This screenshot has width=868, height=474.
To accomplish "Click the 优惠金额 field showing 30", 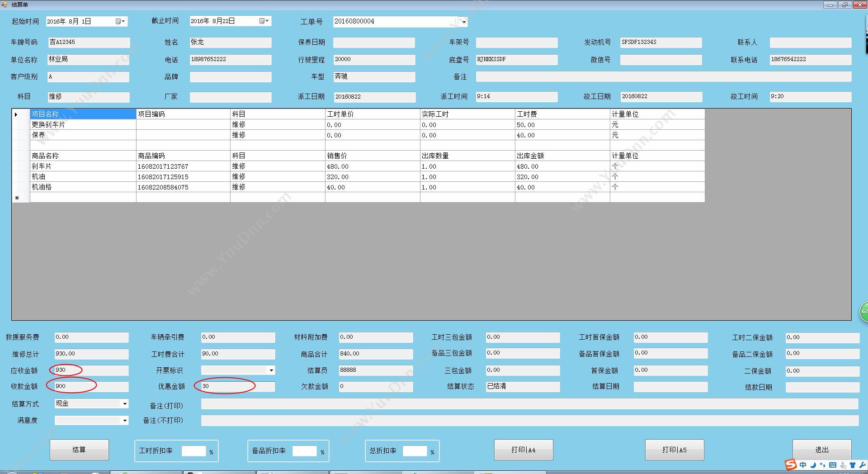I will (x=238, y=387).
